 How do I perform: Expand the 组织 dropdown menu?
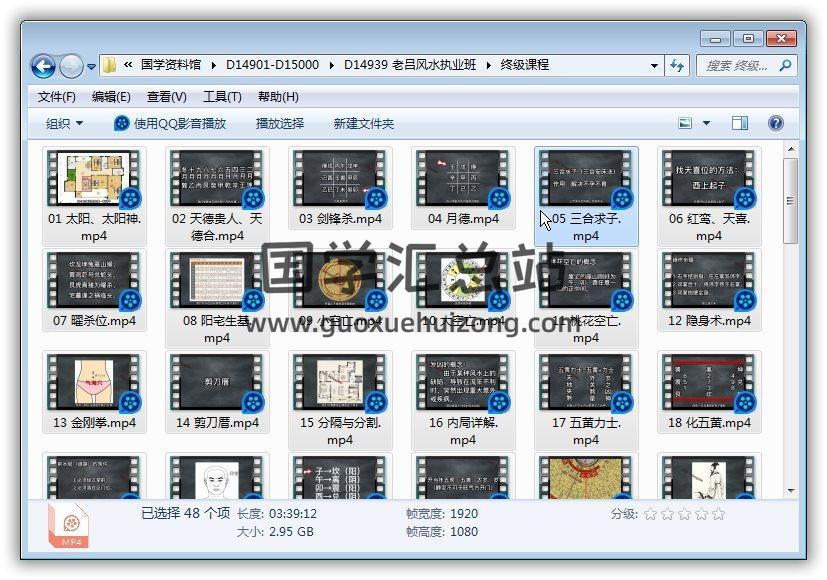[x=64, y=123]
